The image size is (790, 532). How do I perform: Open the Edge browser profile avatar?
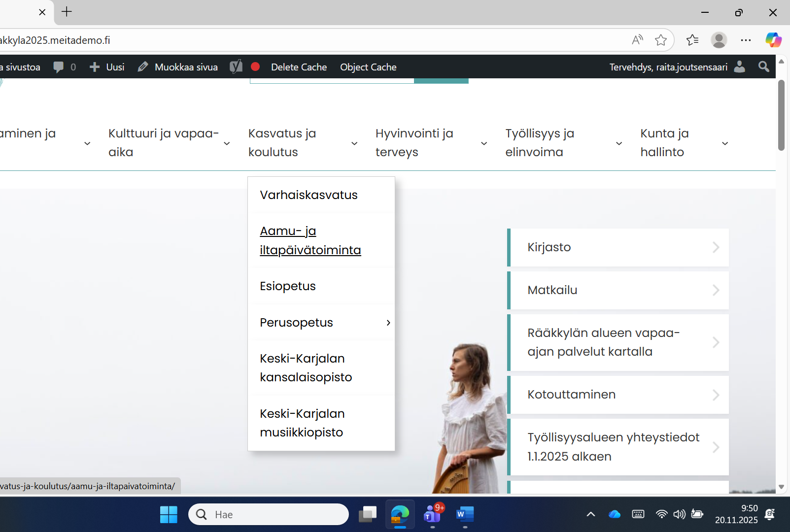[719, 40]
